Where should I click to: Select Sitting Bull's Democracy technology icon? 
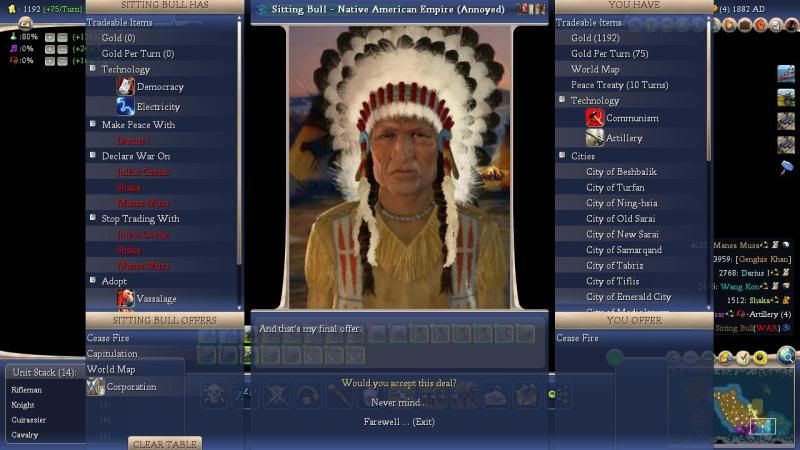point(125,87)
